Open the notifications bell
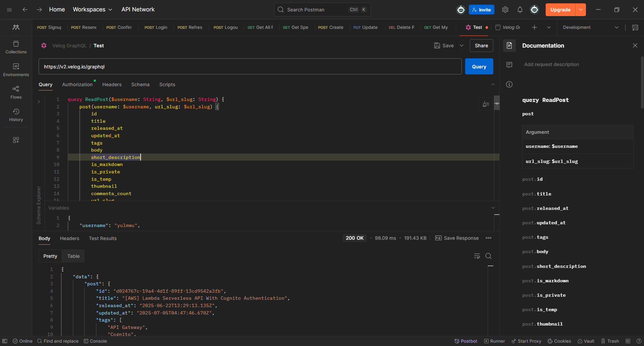 520,10
